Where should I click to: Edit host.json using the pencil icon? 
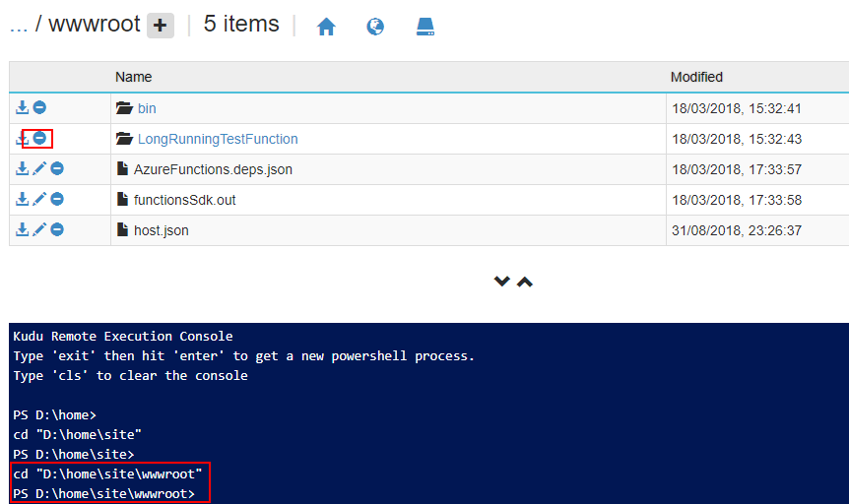pyautogui.click(x=39, y=230)
